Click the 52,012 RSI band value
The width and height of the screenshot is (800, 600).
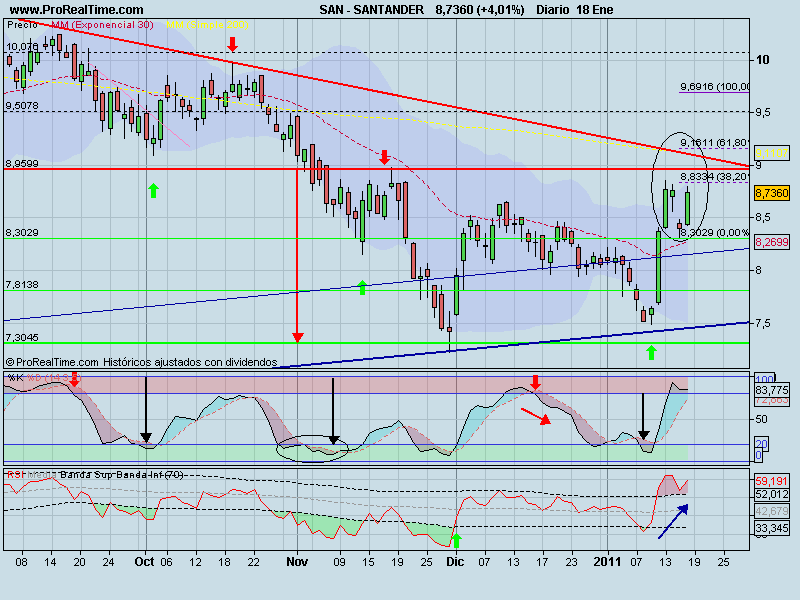772,494
